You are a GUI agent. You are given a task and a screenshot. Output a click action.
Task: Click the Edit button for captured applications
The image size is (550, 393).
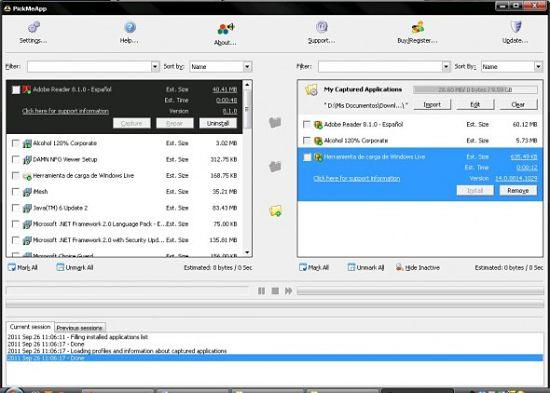475,105
